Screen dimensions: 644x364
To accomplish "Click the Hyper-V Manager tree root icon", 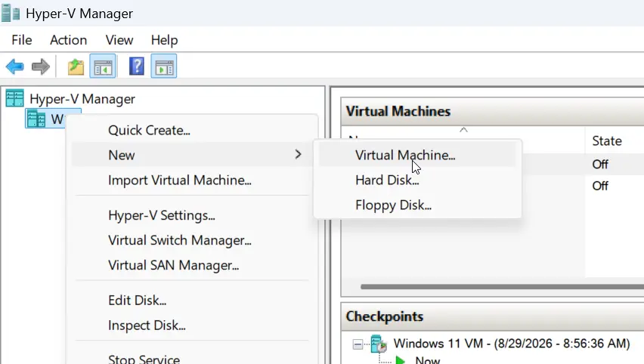I will pyautogui.click(x=15, y=98).
